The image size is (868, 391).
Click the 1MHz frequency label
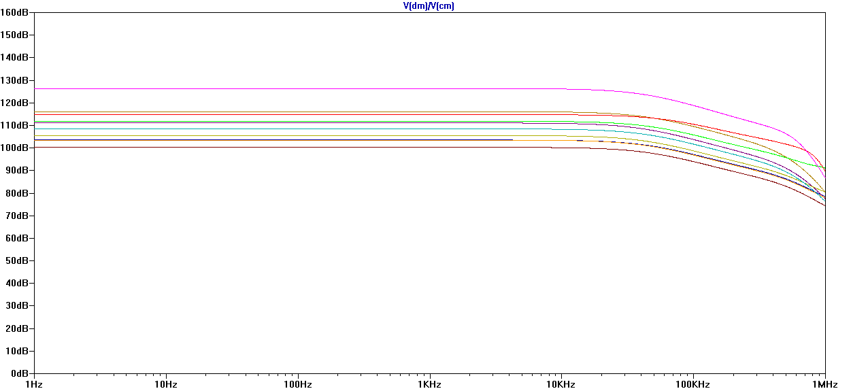[825, 384]
